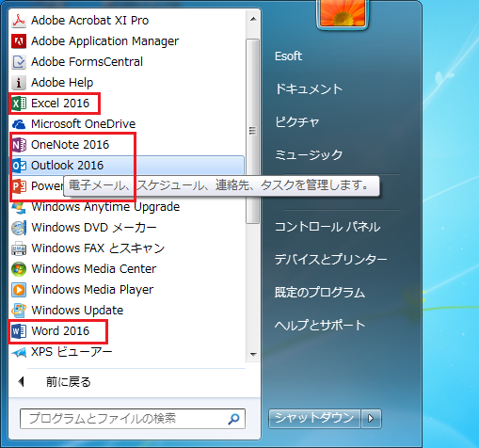Launch Windows Media Player entry

pyautogui.click(x=92, y=290)
